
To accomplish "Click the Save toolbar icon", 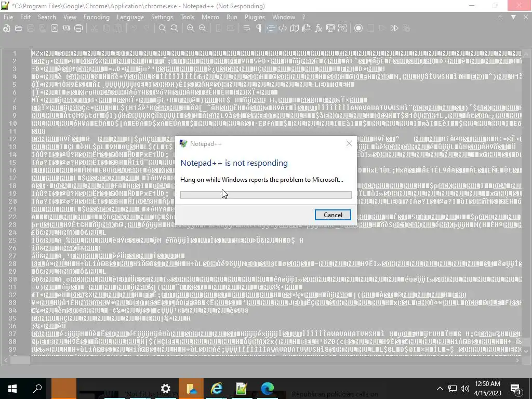I will [x=31, y=29].
